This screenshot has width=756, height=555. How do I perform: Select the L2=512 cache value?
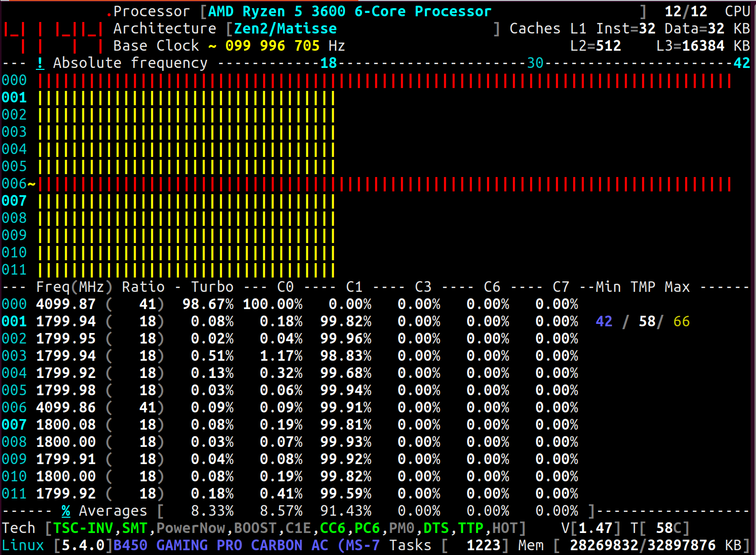tap(596, 46)
